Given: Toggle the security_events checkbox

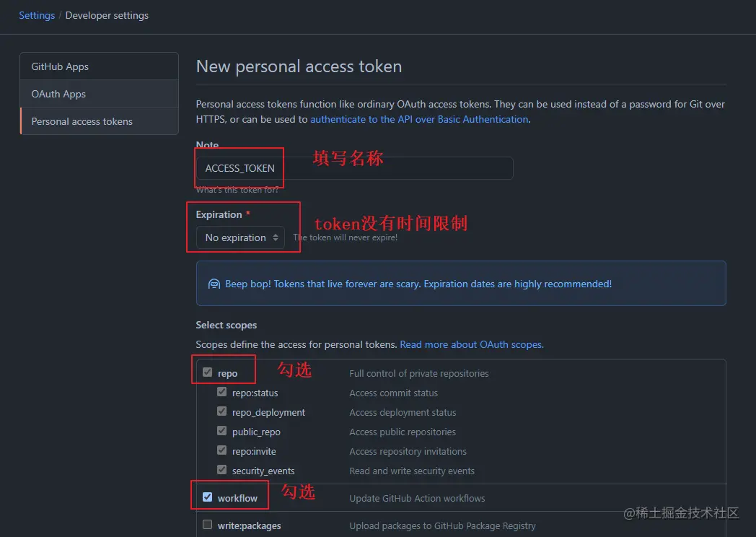Looking at the screenshot, I should click(x=221, y=469).
